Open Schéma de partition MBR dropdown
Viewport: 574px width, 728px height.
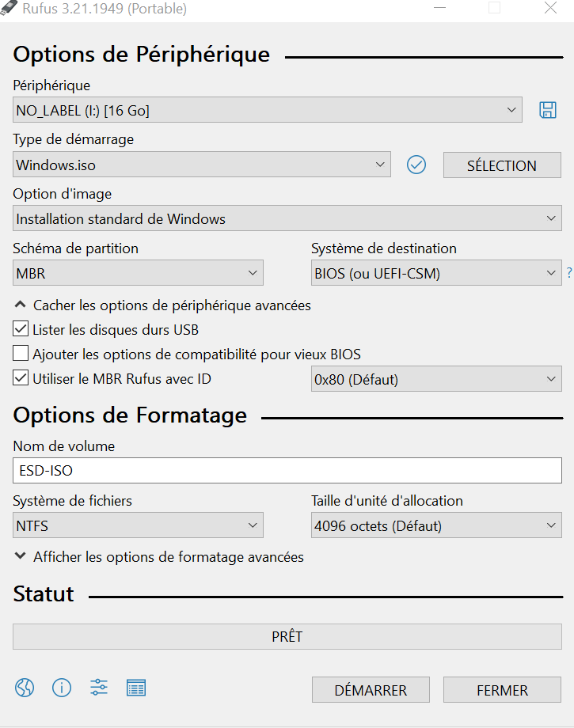(x=138, y=272)
